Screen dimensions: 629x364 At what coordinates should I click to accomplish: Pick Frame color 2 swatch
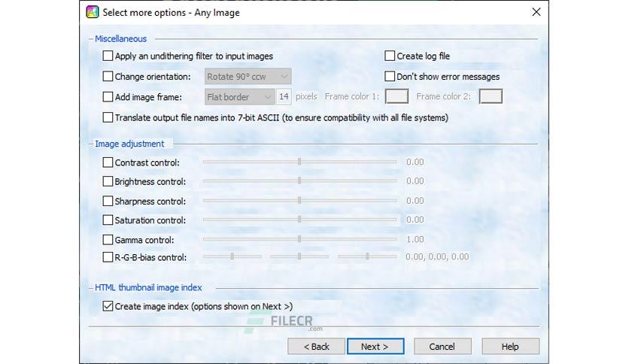(491, 96)
